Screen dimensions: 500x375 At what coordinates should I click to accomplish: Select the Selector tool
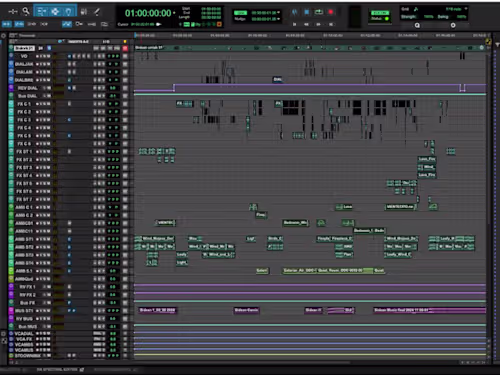[x=55, y=12]
